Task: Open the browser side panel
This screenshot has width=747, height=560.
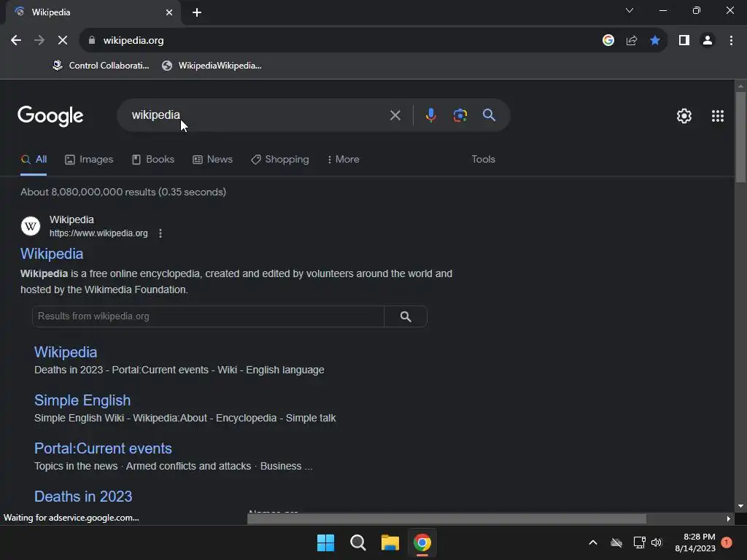Action: (x=684, y=41)
